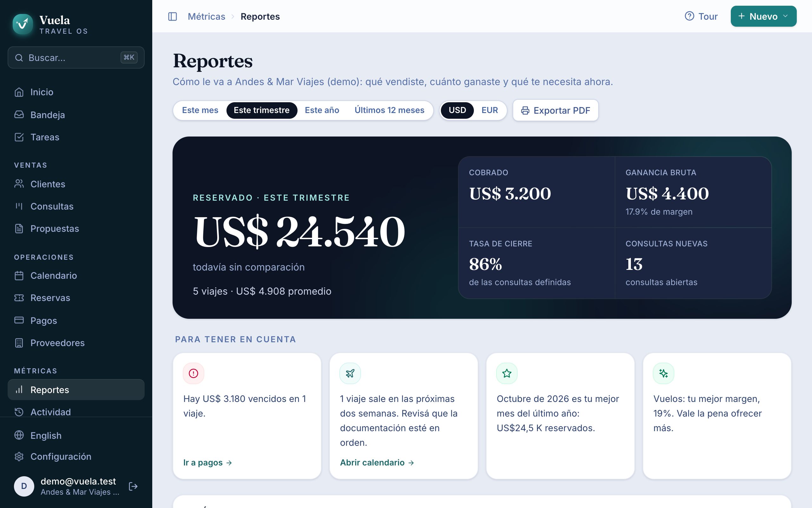Screen dimensions: 812x508
Task: Click the Reservas ticket icon
Action: [19, 298]
